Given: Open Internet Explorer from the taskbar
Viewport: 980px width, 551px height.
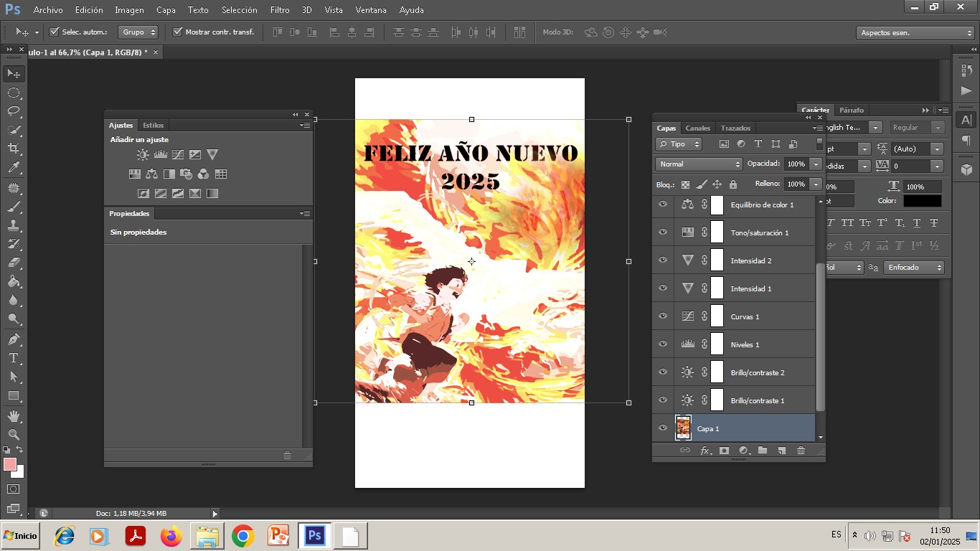Looking at the screenshot, I should pyautogui.click(x=65, y=536).
